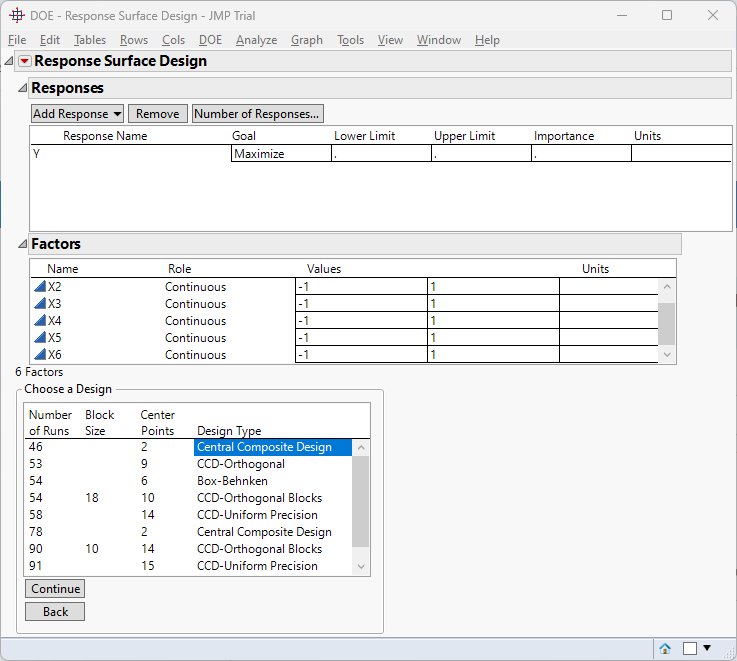
Task: Select the 46-run Central Composite Design
Action: [188, 447]
